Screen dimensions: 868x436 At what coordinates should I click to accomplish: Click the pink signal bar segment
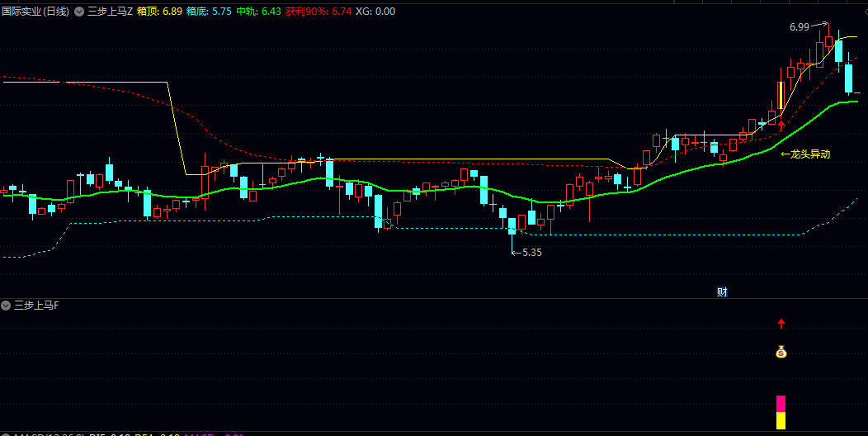pos(781,404)
